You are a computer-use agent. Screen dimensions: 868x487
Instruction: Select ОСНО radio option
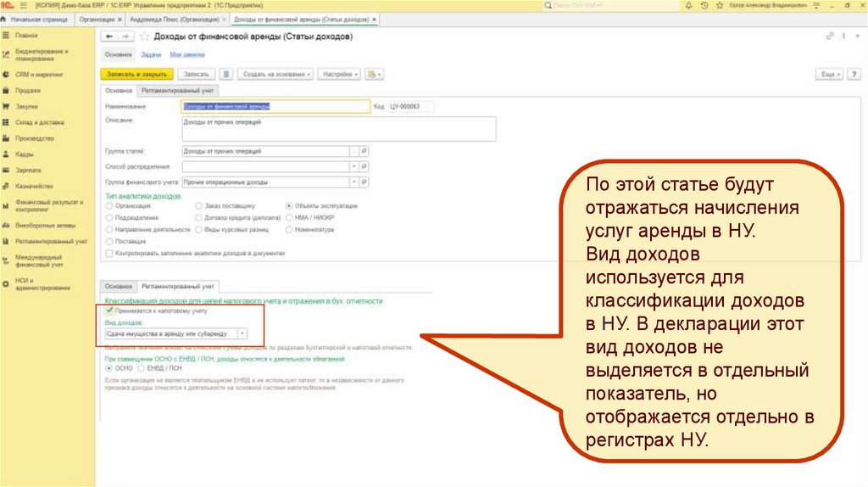pyautogui.click(x=109, y=368)
